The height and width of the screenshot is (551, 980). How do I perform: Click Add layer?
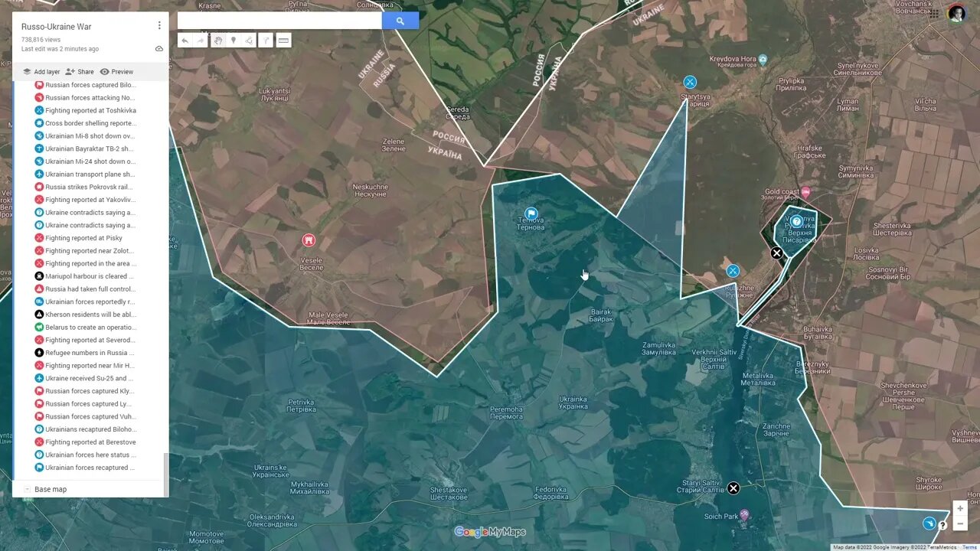tap(41, 72)
